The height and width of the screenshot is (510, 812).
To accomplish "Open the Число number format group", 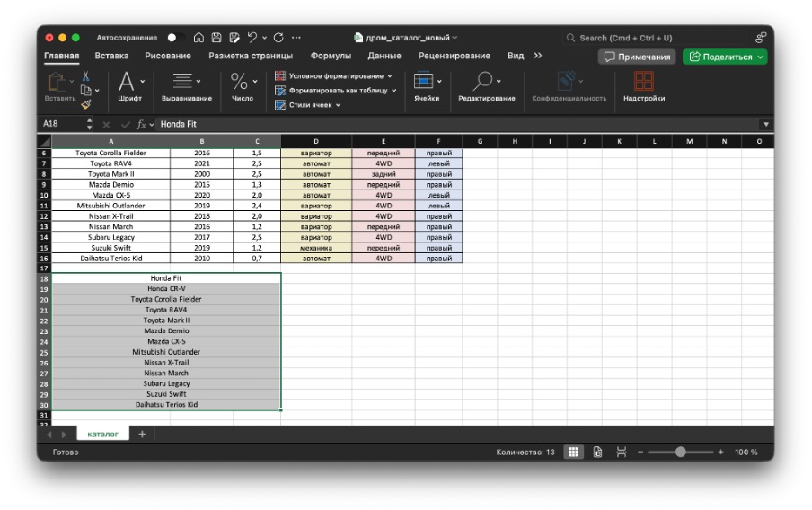I will tap(243, 86).
